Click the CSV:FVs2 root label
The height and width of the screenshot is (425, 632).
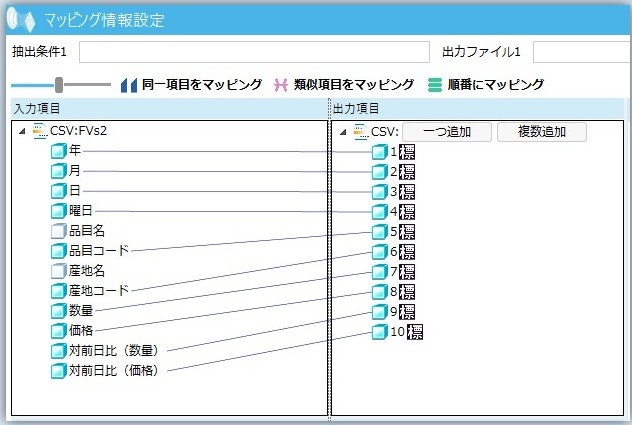pyautogui.click(x=79, y=131)
